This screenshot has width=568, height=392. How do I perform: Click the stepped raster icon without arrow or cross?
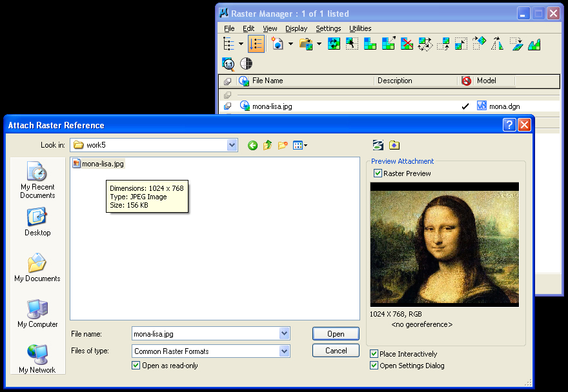coord(370,44)
